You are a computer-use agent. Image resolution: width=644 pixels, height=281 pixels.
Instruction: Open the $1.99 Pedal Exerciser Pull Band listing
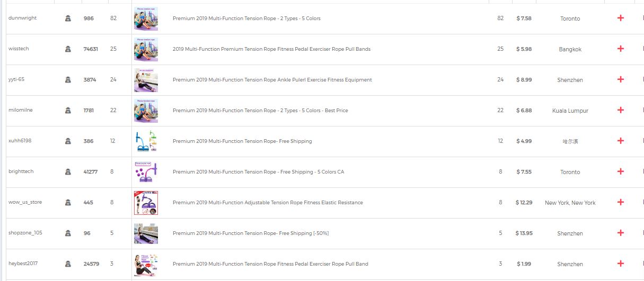coord(270,264)
